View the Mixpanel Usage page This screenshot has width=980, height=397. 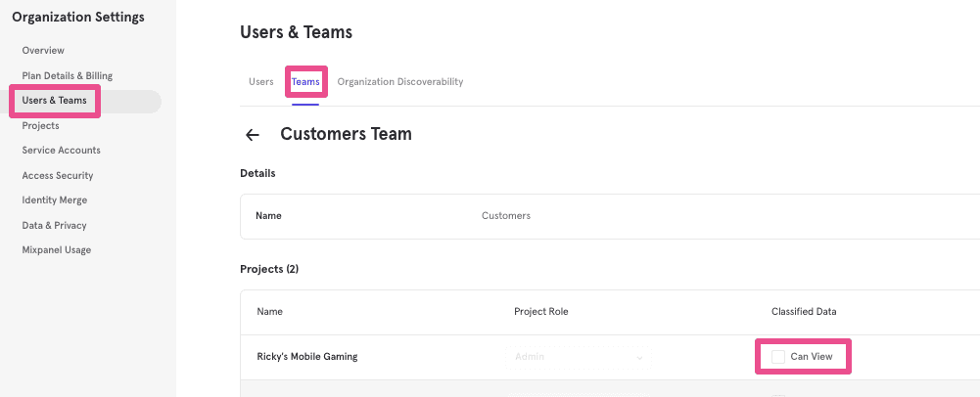[x=57, y=250]
